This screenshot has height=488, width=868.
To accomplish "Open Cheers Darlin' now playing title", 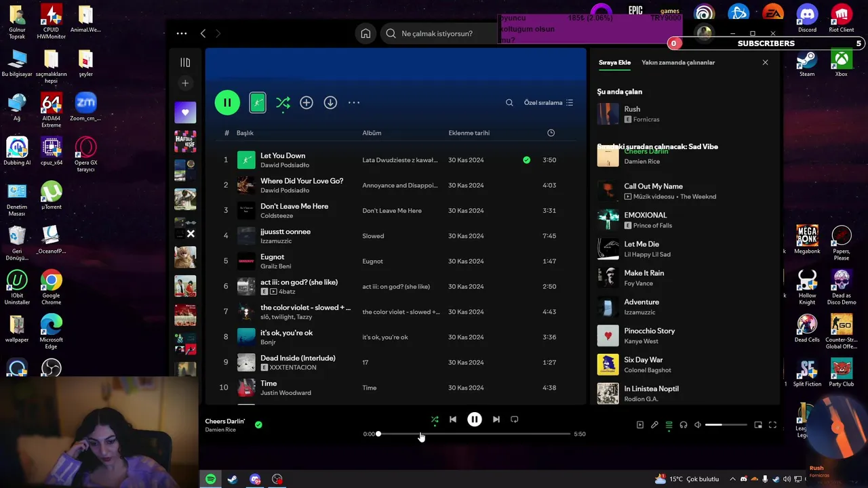I will pyautogui.click(x=224, y=421).
